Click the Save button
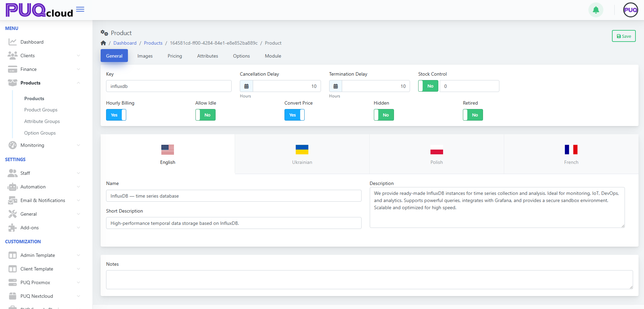The image size is (644, 309). click(x=624, y=36)
